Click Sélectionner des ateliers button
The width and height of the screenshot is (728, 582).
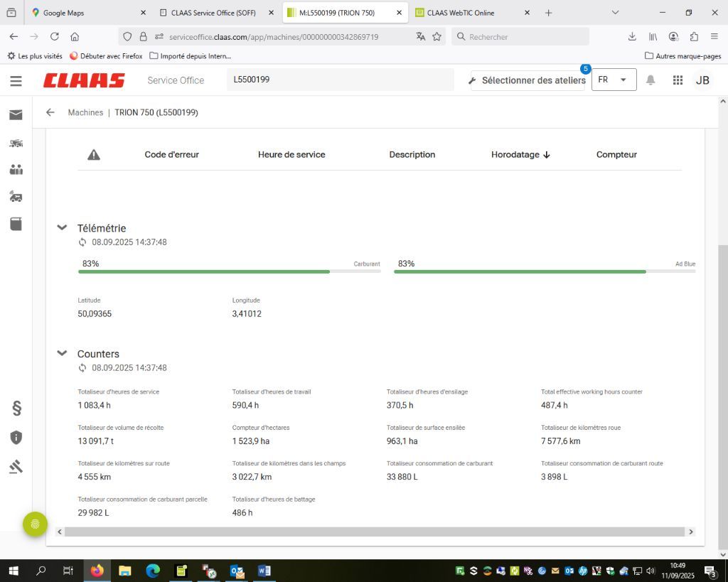pos(527,80)
